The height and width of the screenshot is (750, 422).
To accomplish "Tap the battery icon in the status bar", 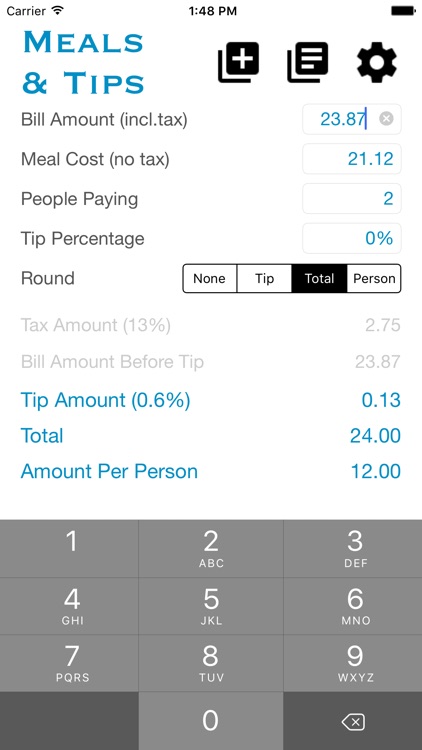I will [403, 11].
